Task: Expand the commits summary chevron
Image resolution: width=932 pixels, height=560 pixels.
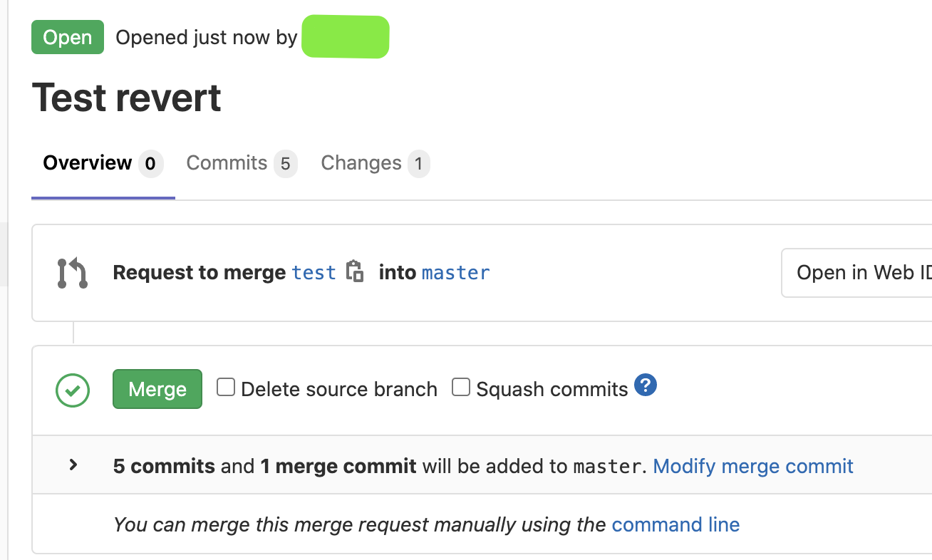Action: click(x=73, y=465)
